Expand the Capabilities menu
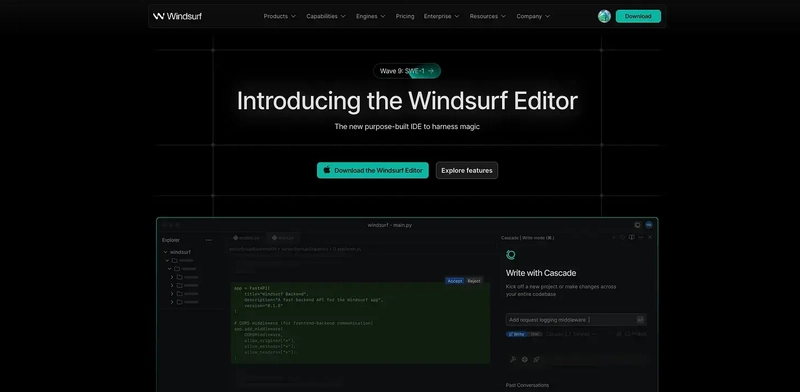 [x=326, y=16]
